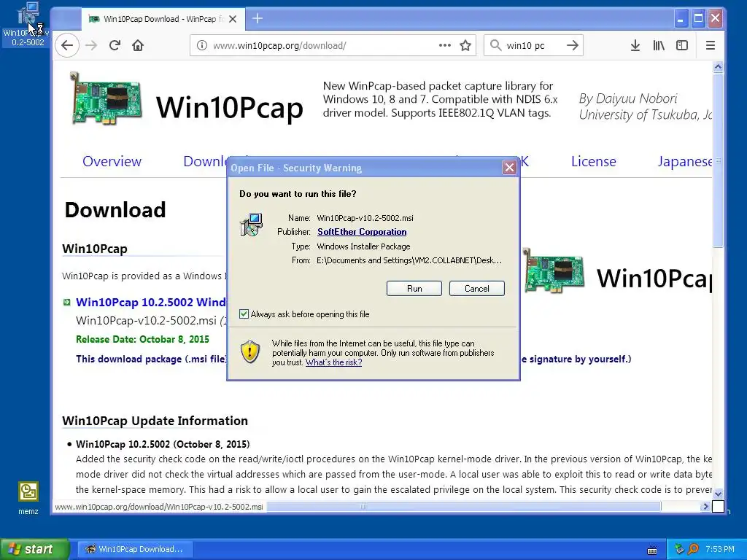Maximize the Firefox window

(x=698, y=19)
